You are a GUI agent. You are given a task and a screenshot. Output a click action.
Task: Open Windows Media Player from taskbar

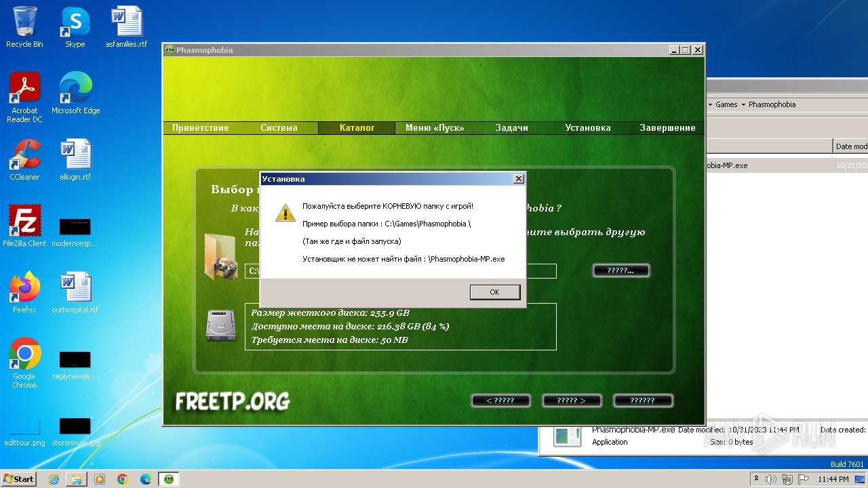(x=100, y=479)
